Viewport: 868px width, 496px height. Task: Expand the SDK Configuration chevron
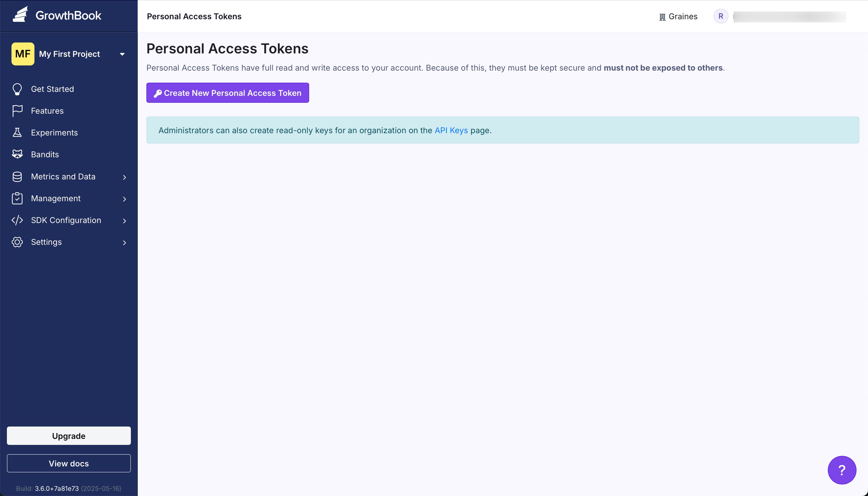coord(124,221)
